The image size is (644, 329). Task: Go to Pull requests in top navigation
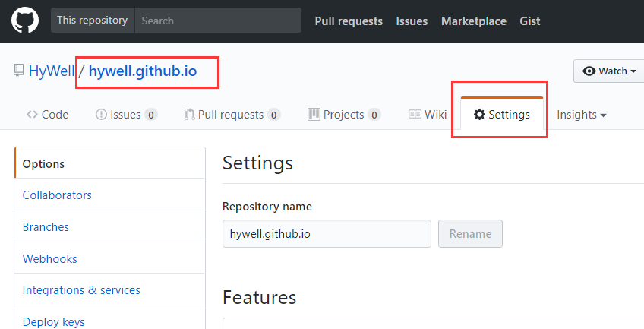pyautogui.click(x=349, y=21)
